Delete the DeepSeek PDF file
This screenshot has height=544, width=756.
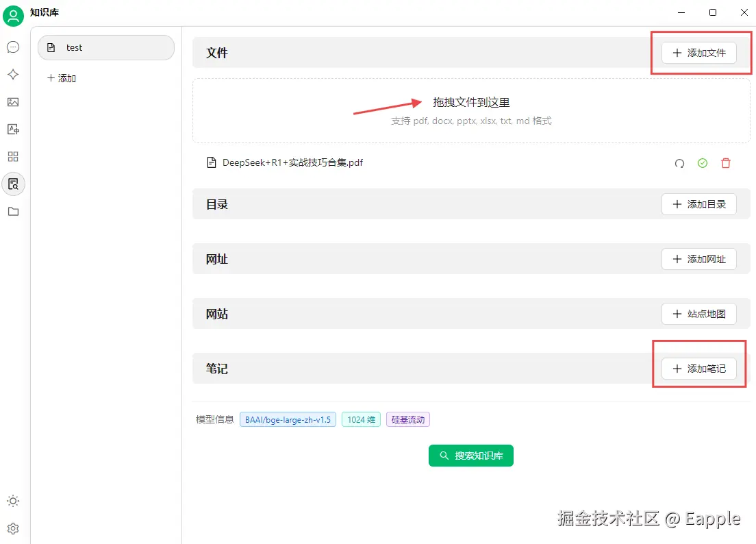point(726,163)
